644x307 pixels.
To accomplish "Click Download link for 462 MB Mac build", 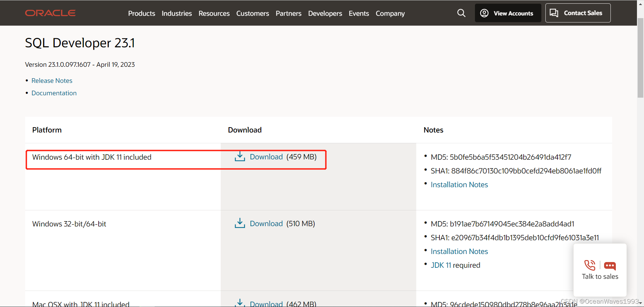I will tap(266, 304).
